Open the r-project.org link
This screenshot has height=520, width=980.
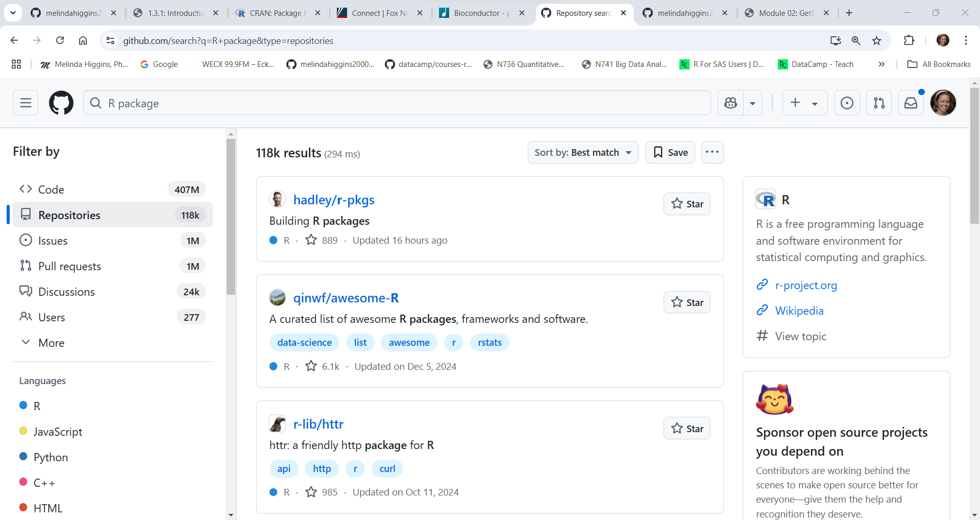pos(805,286)
